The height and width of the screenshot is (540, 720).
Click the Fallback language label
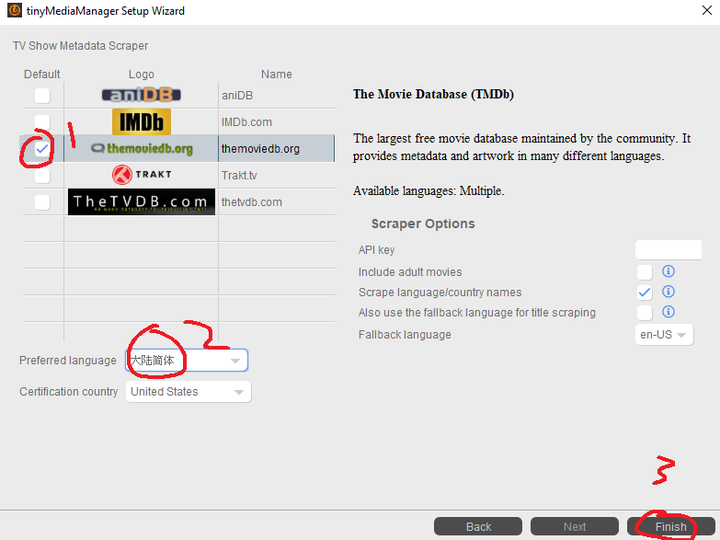click(x=405, y=335)
